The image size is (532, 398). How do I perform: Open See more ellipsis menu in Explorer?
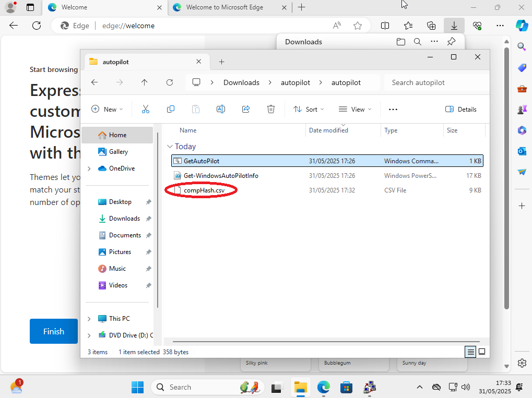pyautogui.click(x=393, y=109)
